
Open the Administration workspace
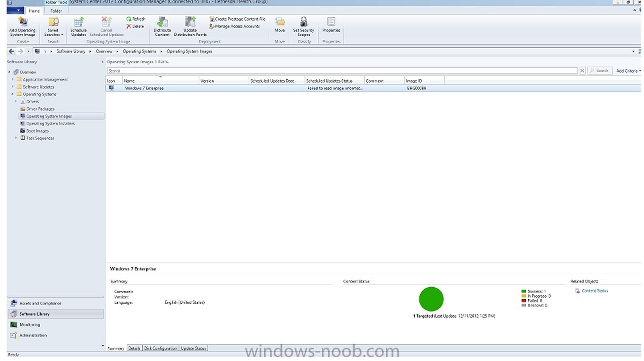click(x=55, y=335)
